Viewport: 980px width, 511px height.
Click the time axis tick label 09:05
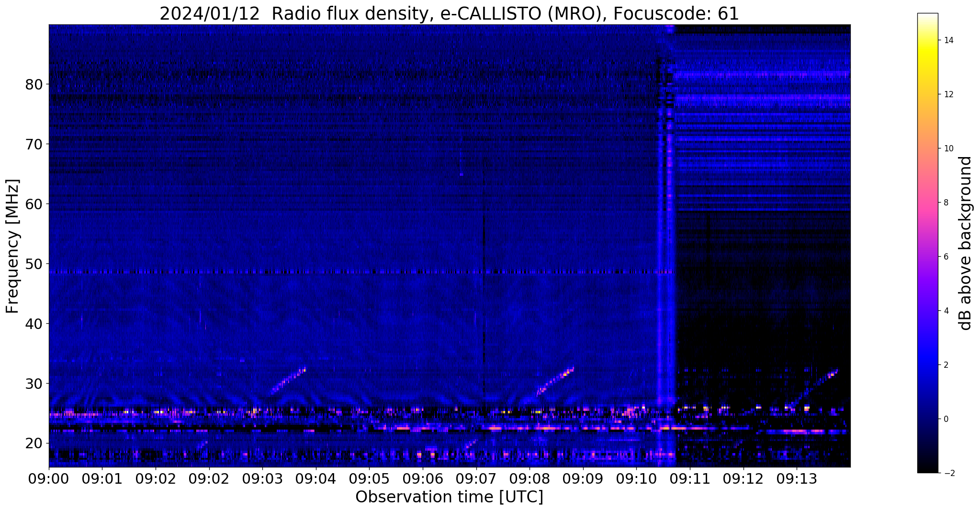(x=369, y=478)
